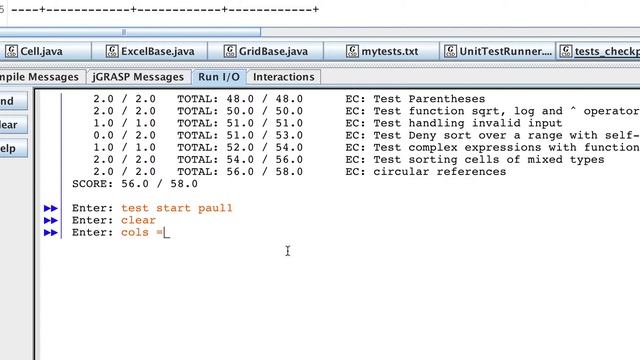Click the 'clear' entered command text
This screenshot has width=640, height=360.
click(138, 220)
